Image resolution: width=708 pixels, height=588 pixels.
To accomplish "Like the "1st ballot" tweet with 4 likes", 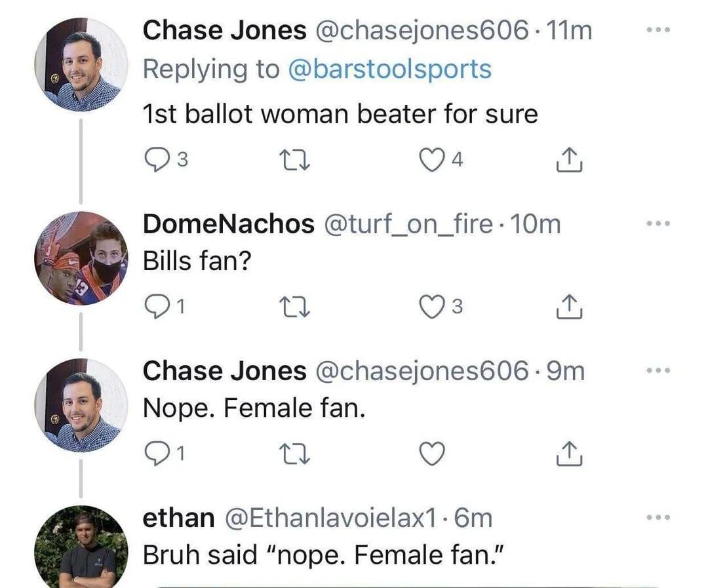I will pyautogui.click(x=432, y=160).
